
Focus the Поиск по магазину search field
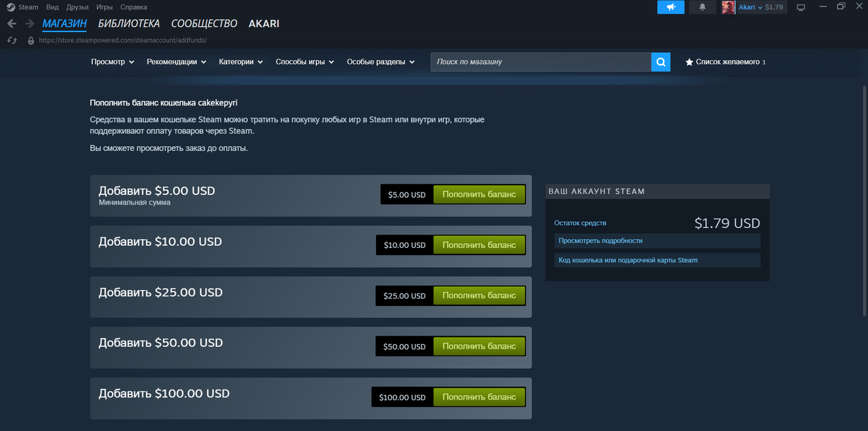[541, 62]
